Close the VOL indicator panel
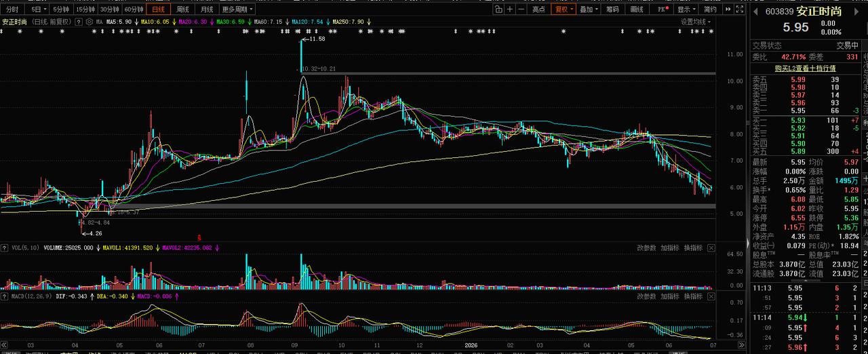868x354 pixels. 711,248
